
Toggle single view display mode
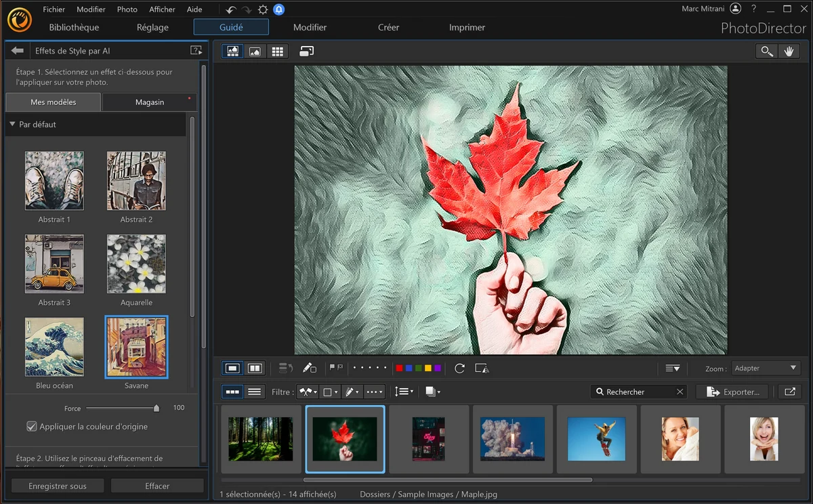[x=232, y=368]
